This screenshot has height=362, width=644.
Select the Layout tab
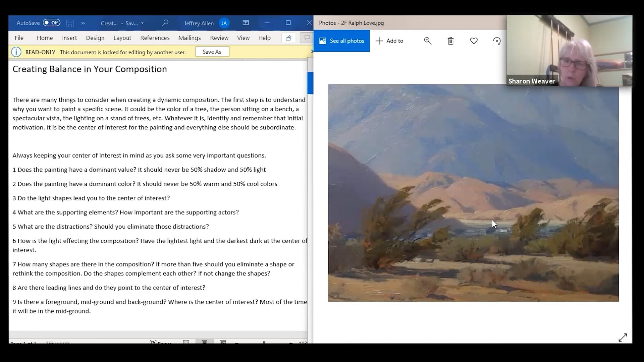[122, 38]
